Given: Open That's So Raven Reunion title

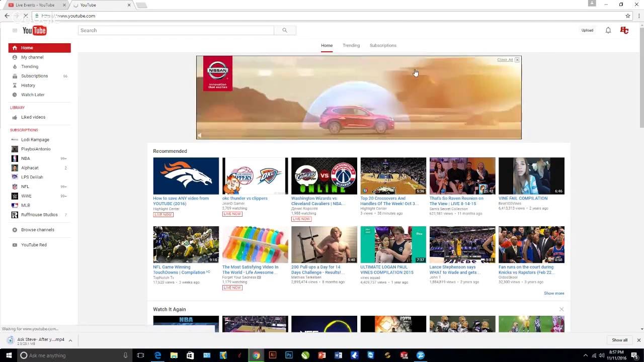Looking at the screenshot, I should 456,201.
